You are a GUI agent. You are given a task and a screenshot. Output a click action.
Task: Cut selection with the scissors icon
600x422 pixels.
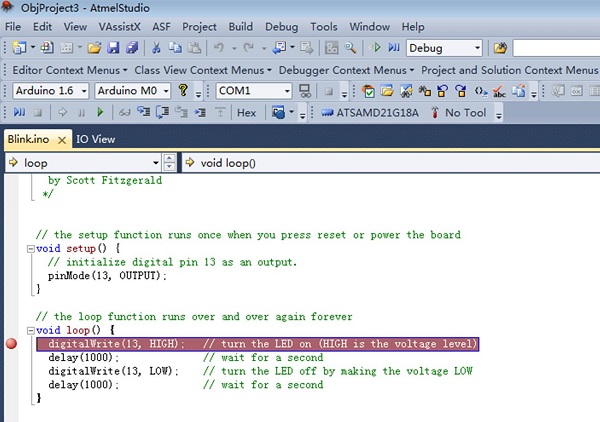pyautogui.click(x=156, y=47)
